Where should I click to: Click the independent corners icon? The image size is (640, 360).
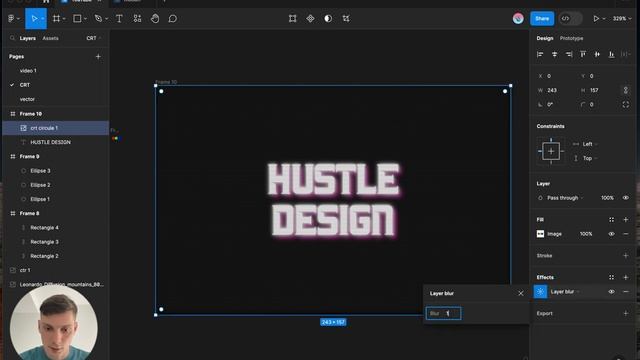pyautogui.click(x=626, y=104)
